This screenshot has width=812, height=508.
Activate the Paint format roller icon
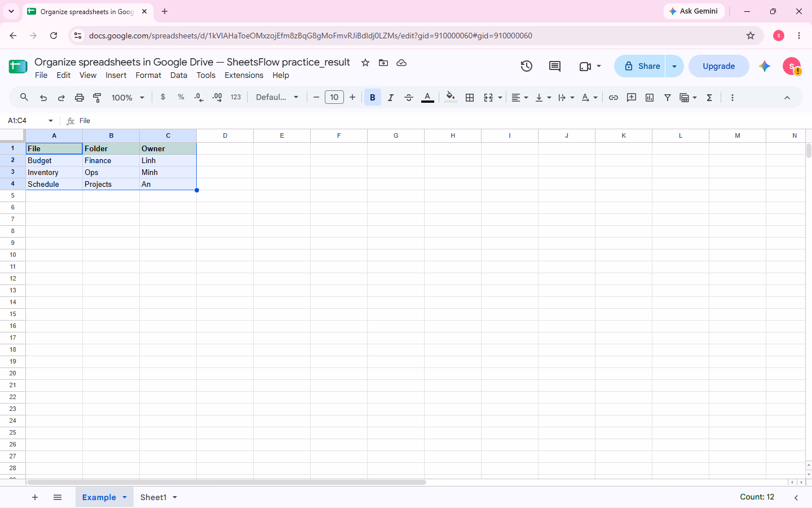point(97,98)
